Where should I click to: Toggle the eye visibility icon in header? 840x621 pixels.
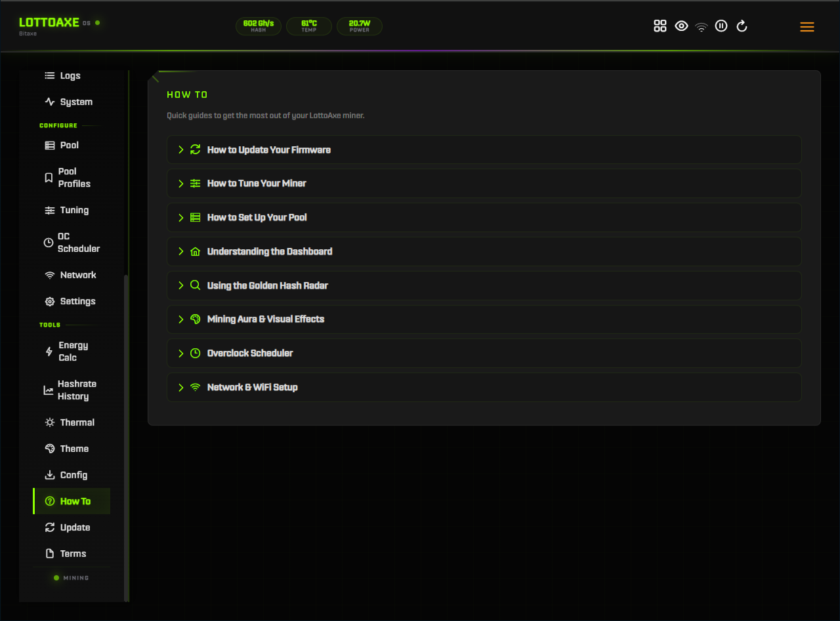(x=681, y=26)
